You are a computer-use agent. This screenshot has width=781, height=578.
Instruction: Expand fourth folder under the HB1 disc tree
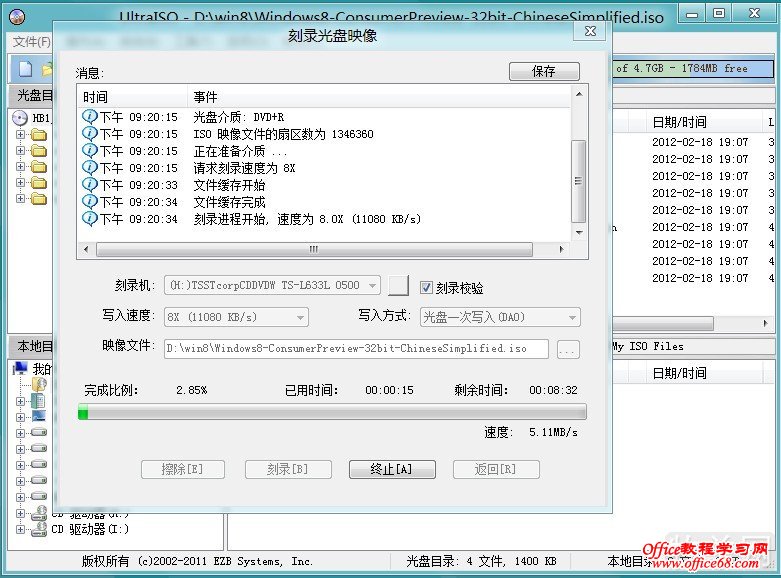point(20,182)
